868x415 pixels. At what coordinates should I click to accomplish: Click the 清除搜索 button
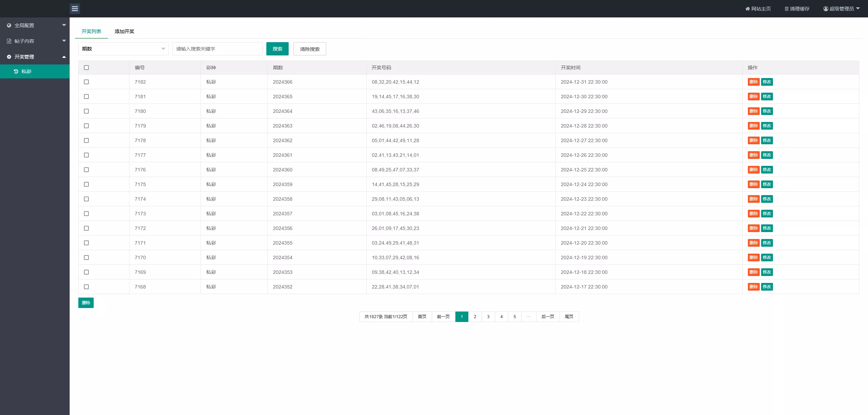310,49
